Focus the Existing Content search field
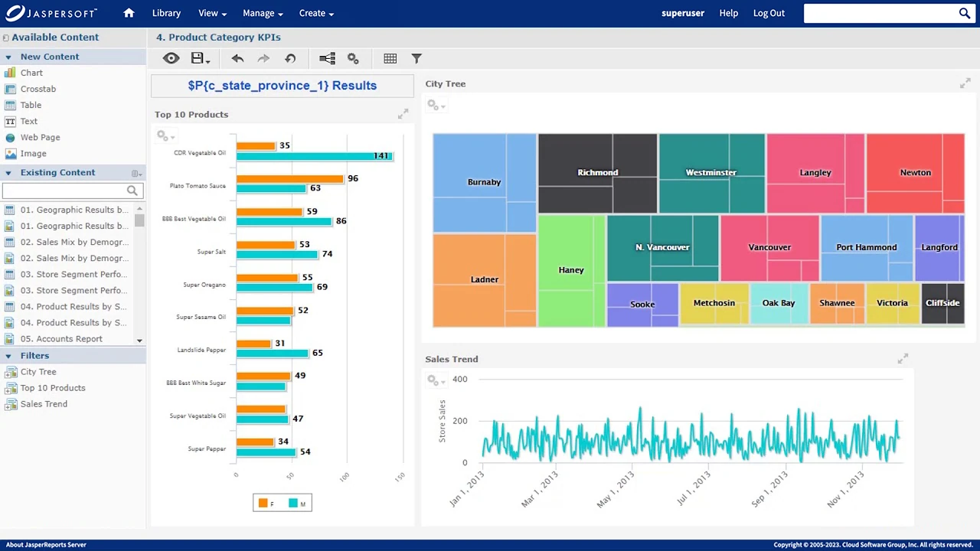980x551 pixels. [x=64, y=191]
